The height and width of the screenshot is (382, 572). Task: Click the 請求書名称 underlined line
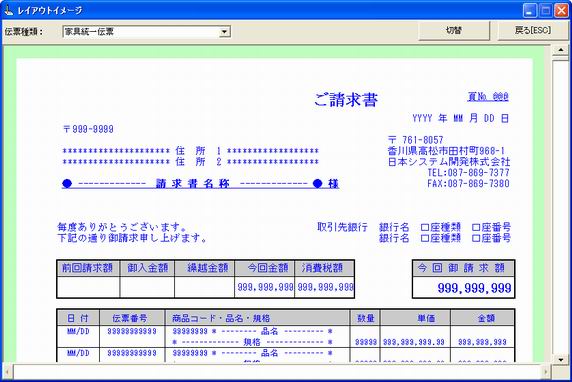[x=200, y=184]
